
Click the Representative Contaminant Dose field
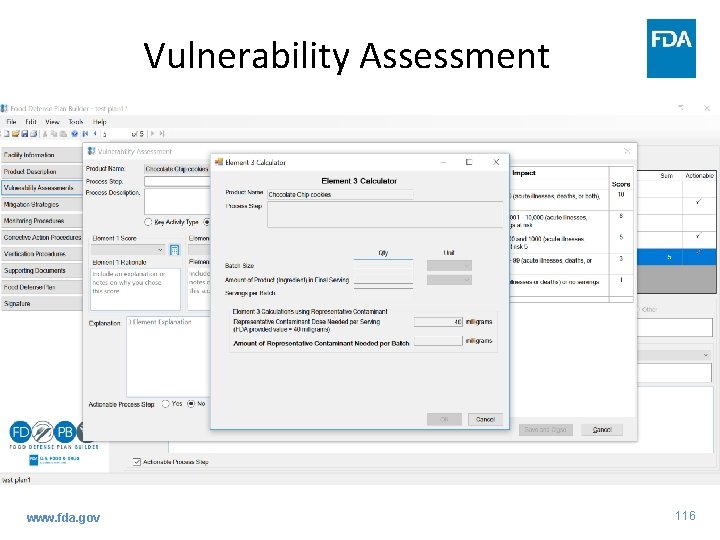438,322
